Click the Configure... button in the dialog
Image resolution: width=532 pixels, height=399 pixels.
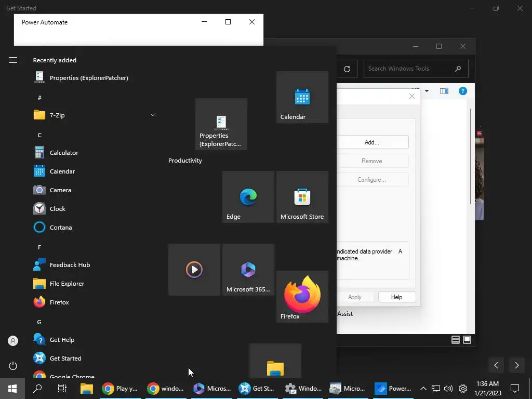373,179
